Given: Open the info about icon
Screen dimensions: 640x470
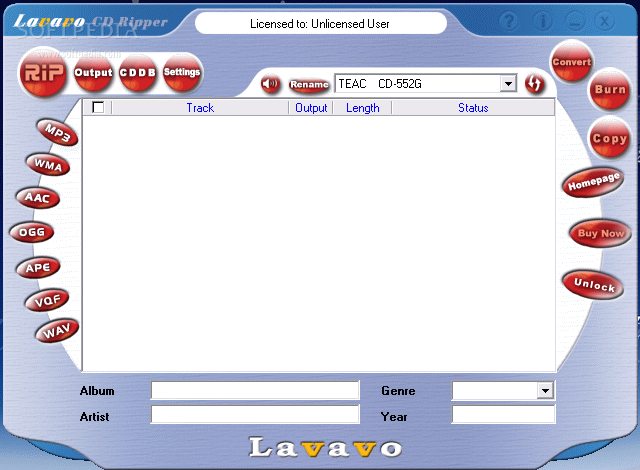Looking at the screenshot, I should click(x=543, y=21).
